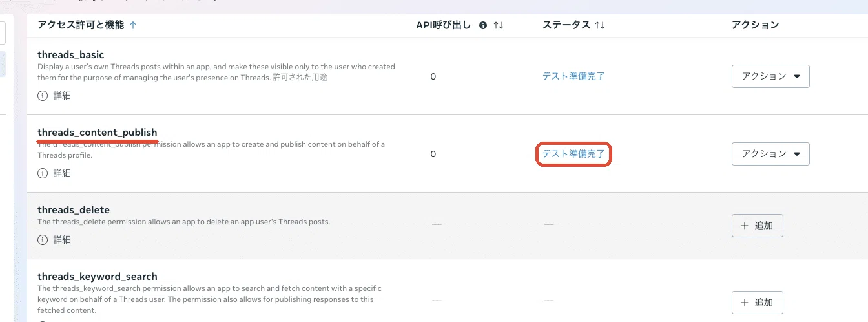Screen dimensions: 868x322
Task: Open 詳細 info icon under threads_content_publish
Action: tap(43, 173)
